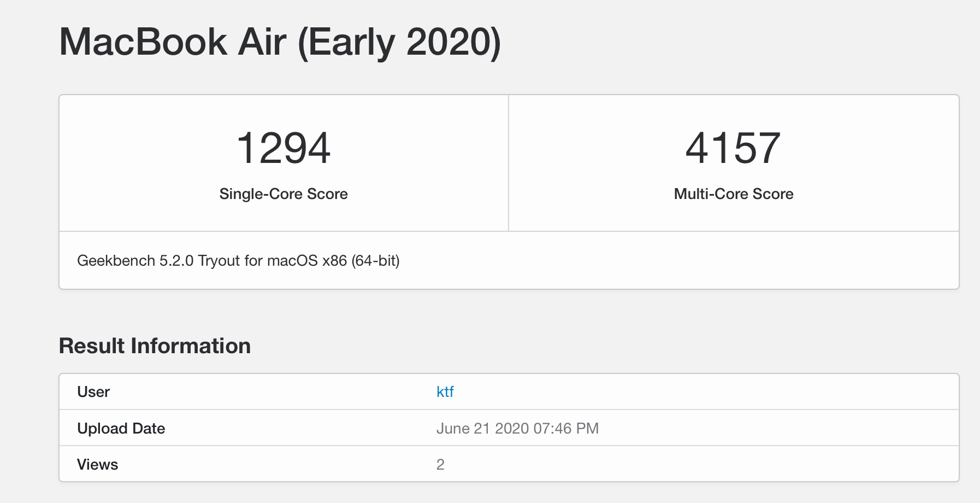Click the (64-bit) architecture text
The height and width of the screenshot is (503, 980).
(x=375, y=261)
